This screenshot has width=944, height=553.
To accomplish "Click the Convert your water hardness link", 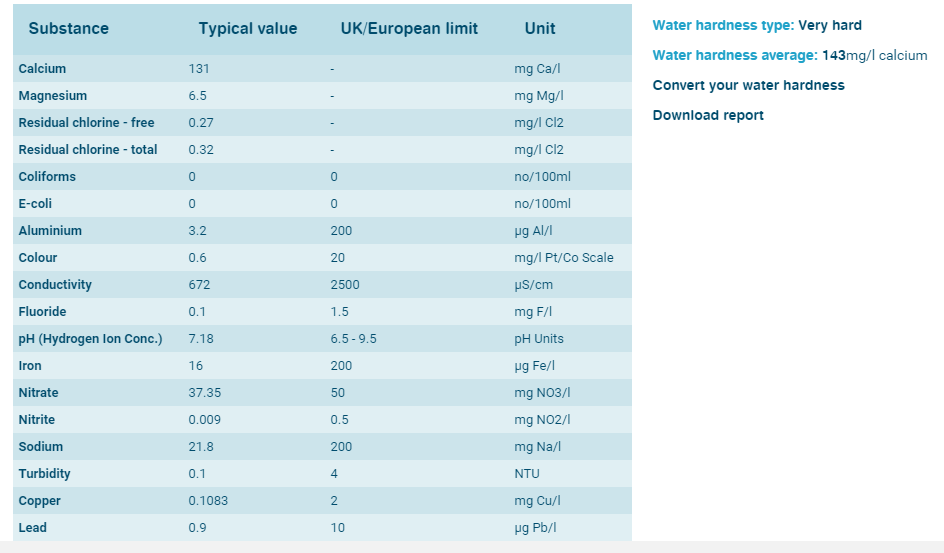I will pyautogui.click(x=748, y=85).
